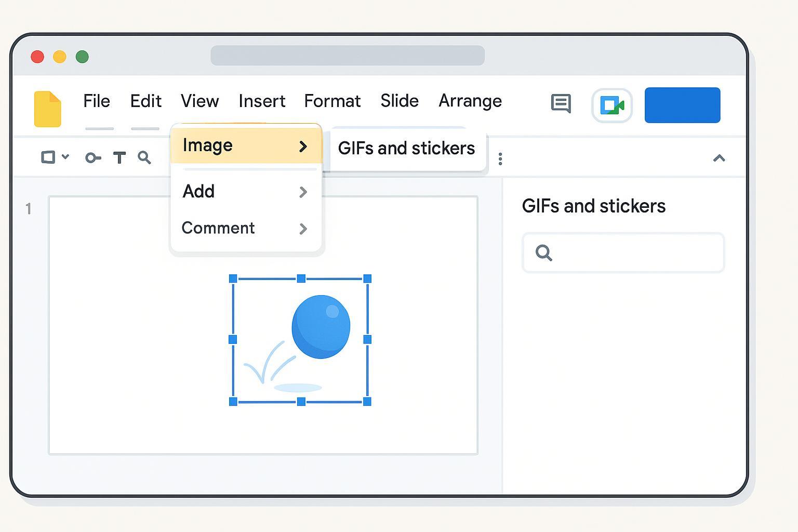Image resolution: width=798 pixels, height=532 pixels.
Task: Expand the shape tool dropdown arrow
Action: 65,156
